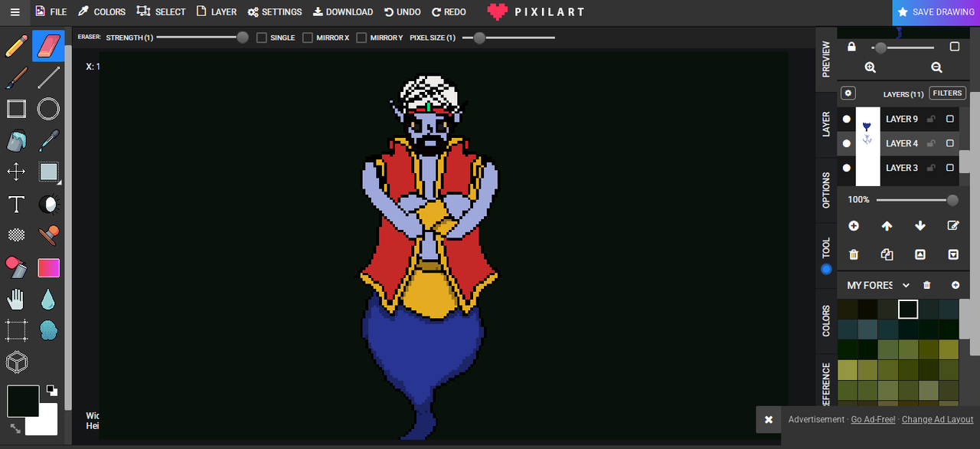The image size is (980, 449).
Task: Select the Paint Bucket fill tool
Action: (x=16, y=141)
